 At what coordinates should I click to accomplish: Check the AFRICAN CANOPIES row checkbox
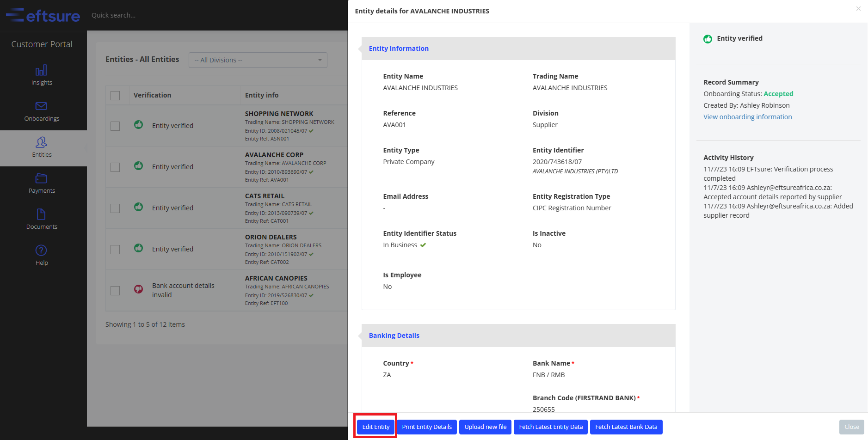point(115,290)
